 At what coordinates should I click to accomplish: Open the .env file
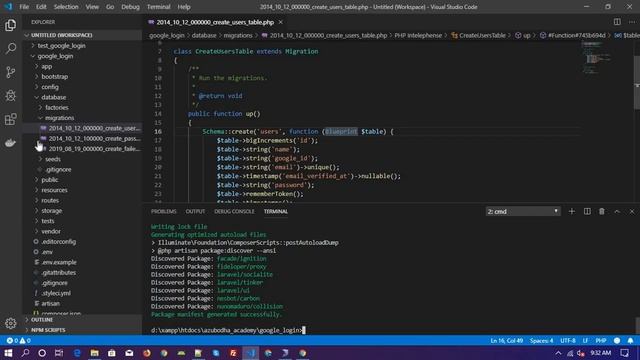pos(82,252)
